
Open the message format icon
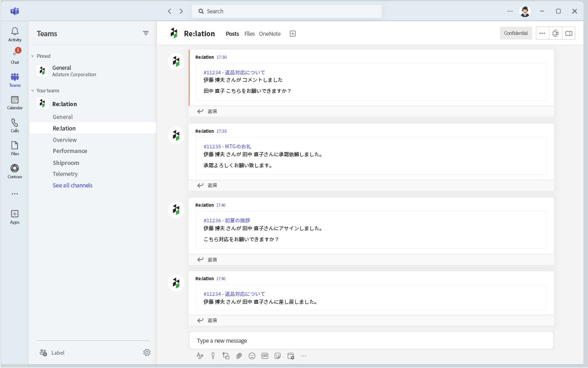coord(200,356)
